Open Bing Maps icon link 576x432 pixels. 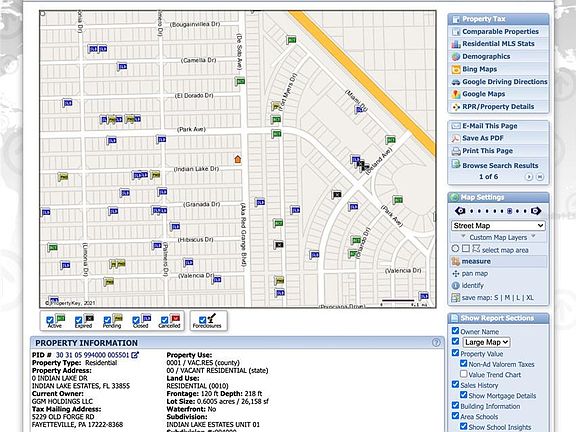coord(456,69)
